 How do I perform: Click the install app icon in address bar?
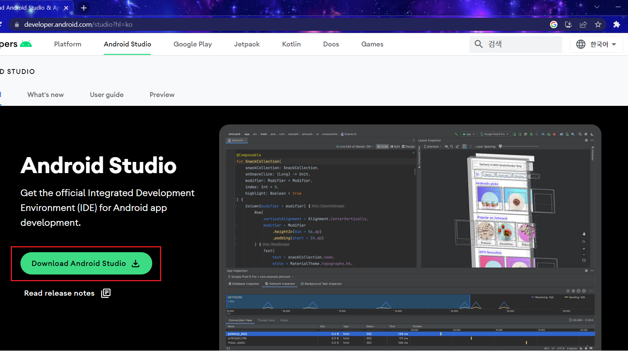568,25
